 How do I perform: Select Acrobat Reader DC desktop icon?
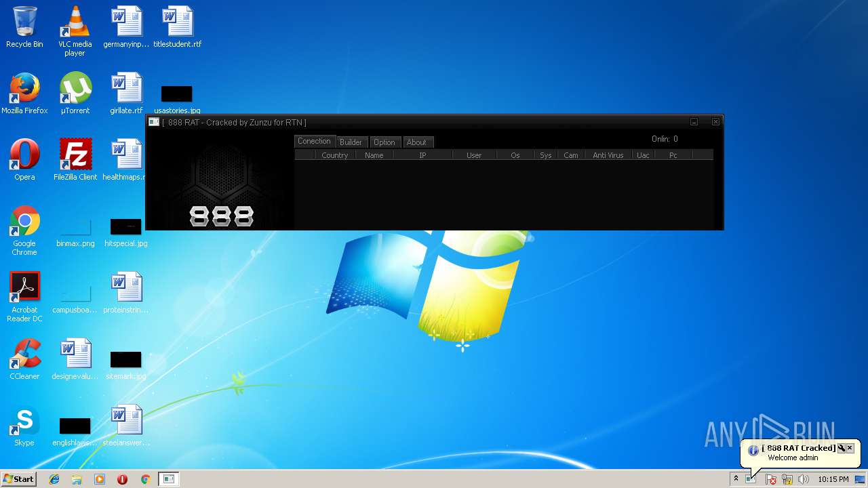pyautogui.click(x=24, y=297)
